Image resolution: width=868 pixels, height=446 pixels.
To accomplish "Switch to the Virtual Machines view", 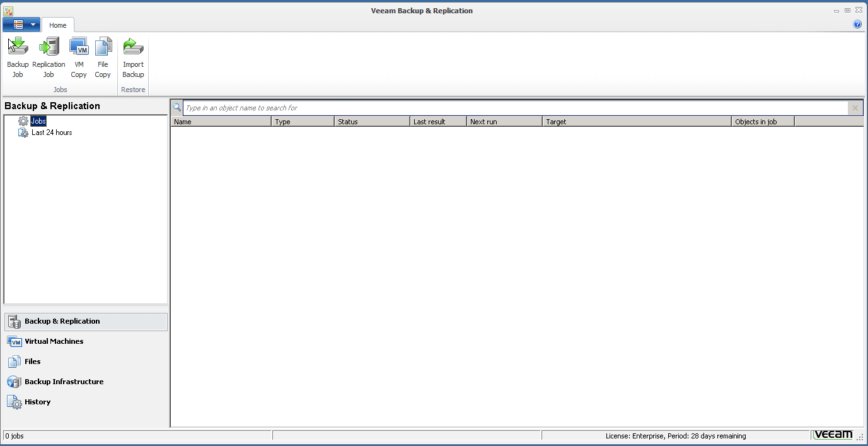I will click(54, 341).
